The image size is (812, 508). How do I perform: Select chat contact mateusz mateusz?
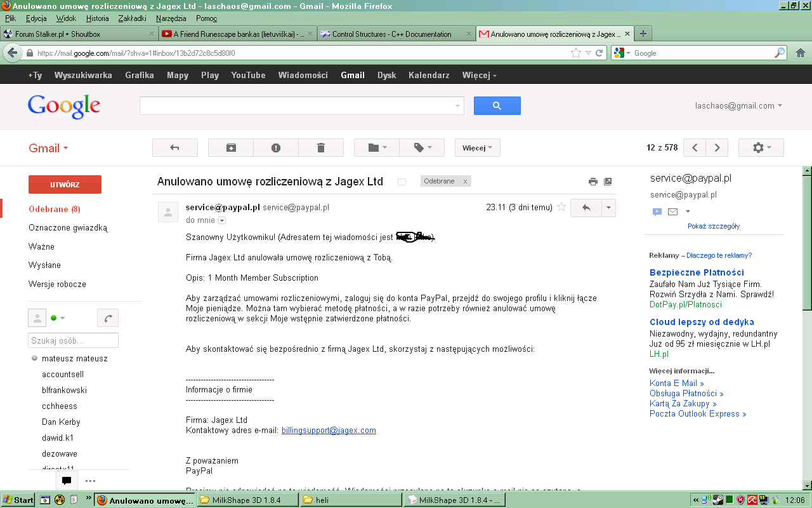coord(75,358)
